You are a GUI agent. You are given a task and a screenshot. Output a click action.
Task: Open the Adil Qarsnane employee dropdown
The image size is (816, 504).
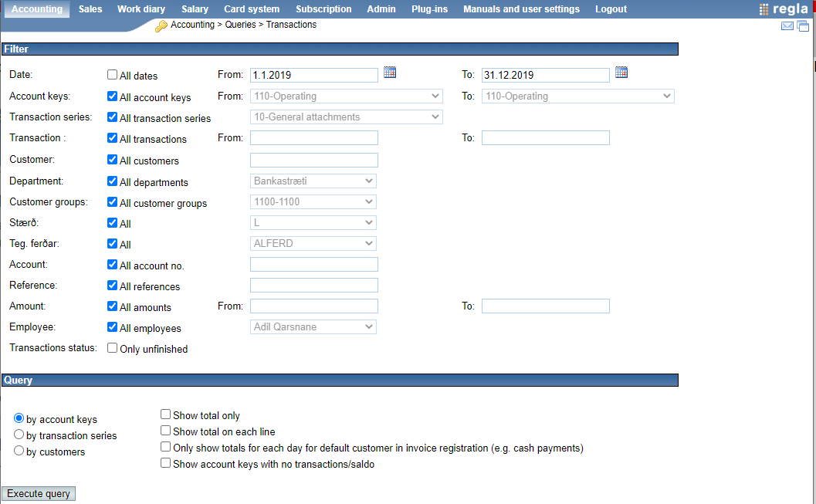(313, 327)
